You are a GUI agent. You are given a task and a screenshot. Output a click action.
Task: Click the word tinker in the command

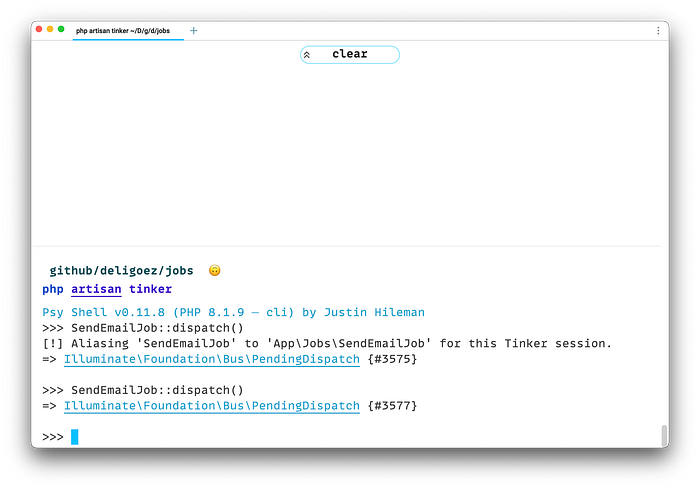pyautogui.click(x=150, y=289)
